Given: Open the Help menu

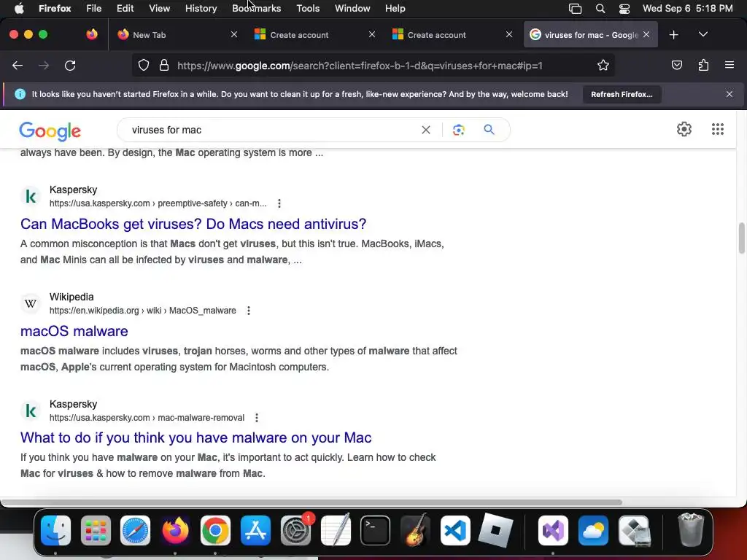Looking at the screenshot, I should (x=395, y=8).
